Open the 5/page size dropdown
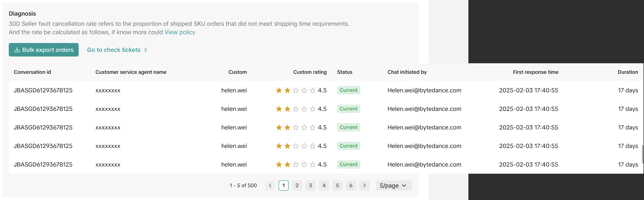The height and width of the screenshot is (200, 644). pyautogui.click(x=394, y=185)
